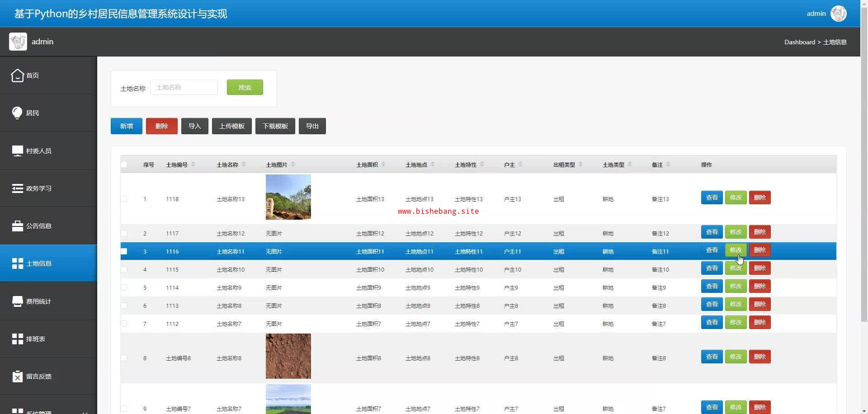Click the grid icon beside 排班表

17,339
